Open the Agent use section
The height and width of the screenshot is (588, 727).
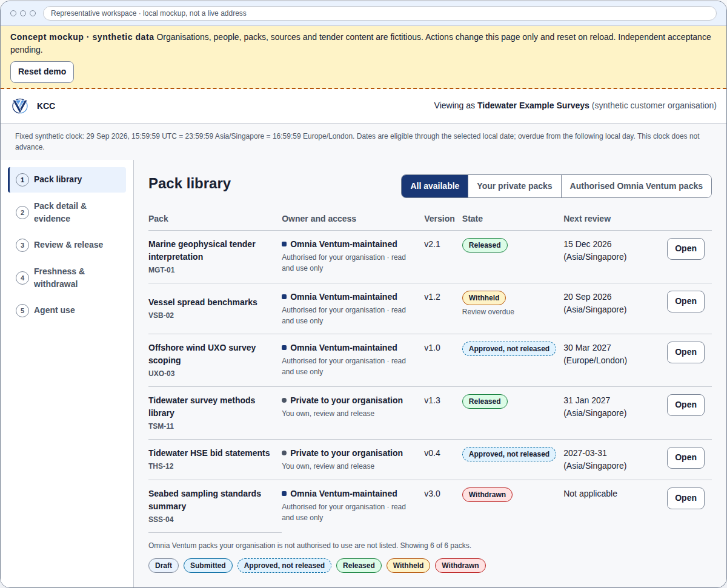click(67, 311)
